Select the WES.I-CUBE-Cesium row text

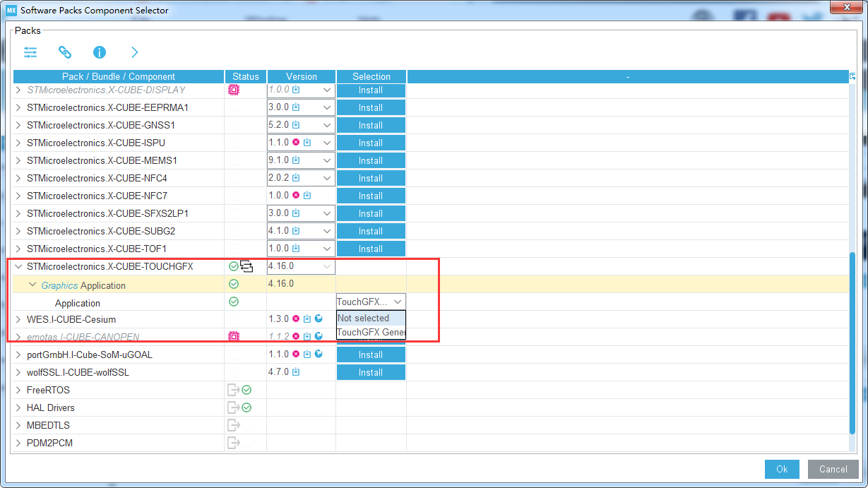(x=71, y=319)
